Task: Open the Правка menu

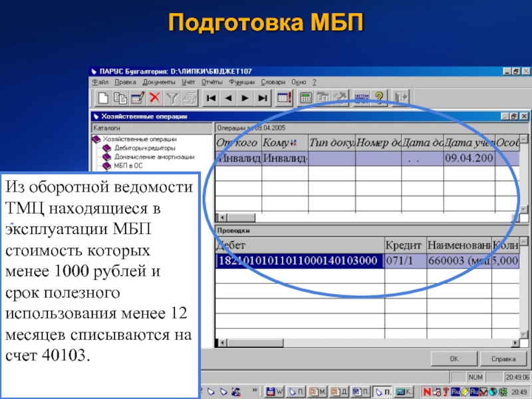Action: [125, 82]
